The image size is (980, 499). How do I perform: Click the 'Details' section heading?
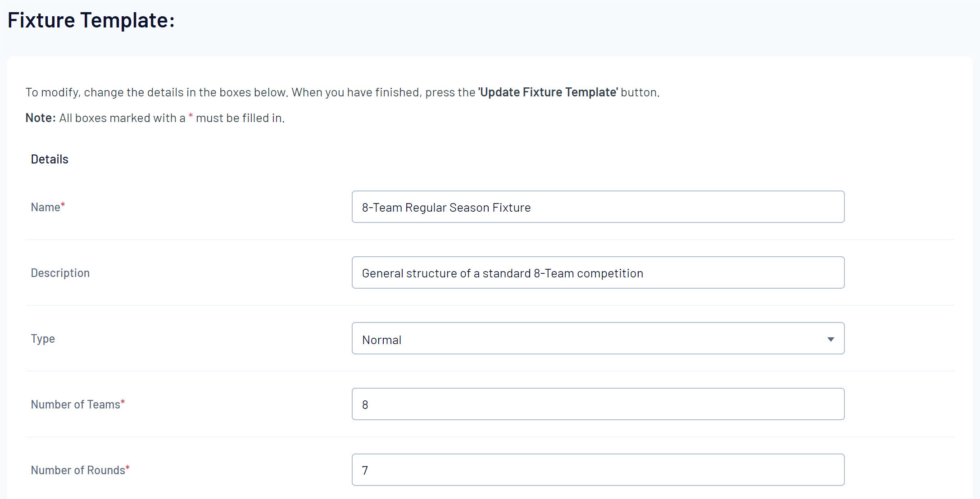pos(50,159)
